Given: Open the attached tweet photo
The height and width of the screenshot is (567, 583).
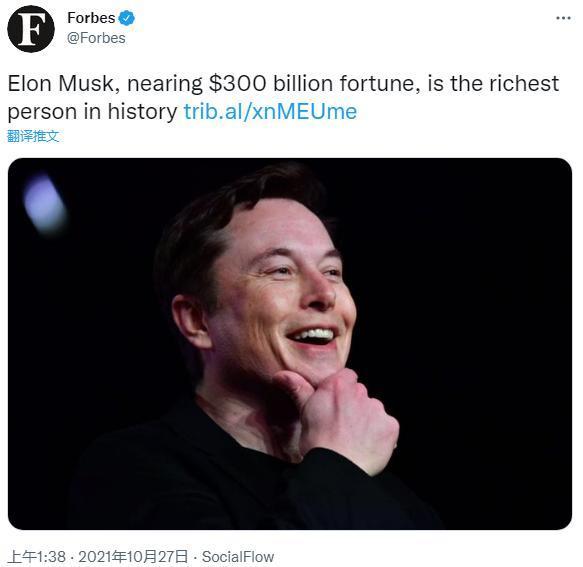Looking at the screenshot, I should (290, 344).
